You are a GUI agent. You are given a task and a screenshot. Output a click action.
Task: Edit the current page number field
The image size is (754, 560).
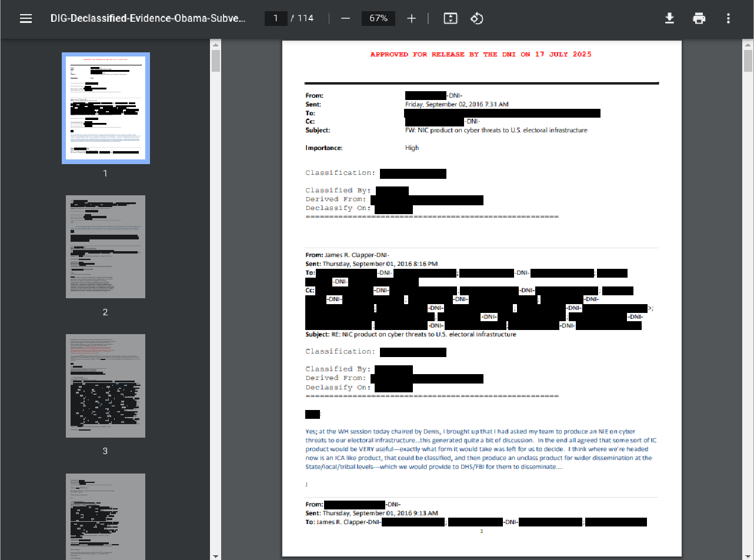276,18
